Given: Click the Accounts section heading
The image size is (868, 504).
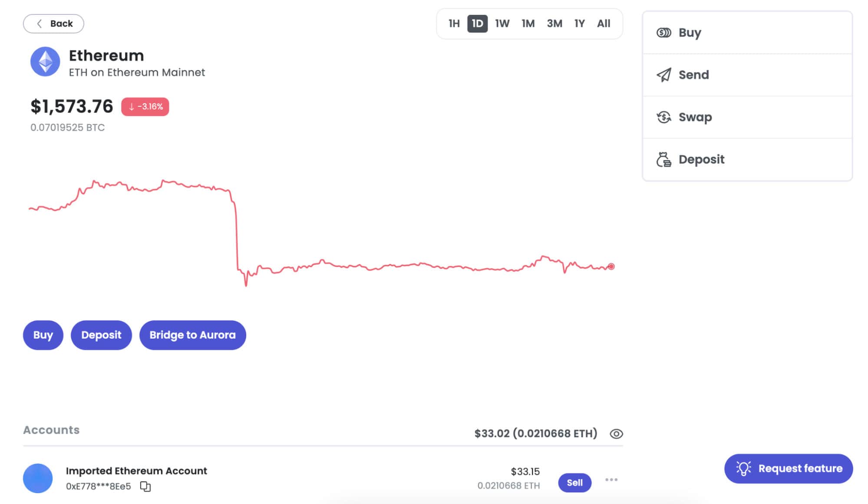Looking at the screenshot, I should coord(51,430).
